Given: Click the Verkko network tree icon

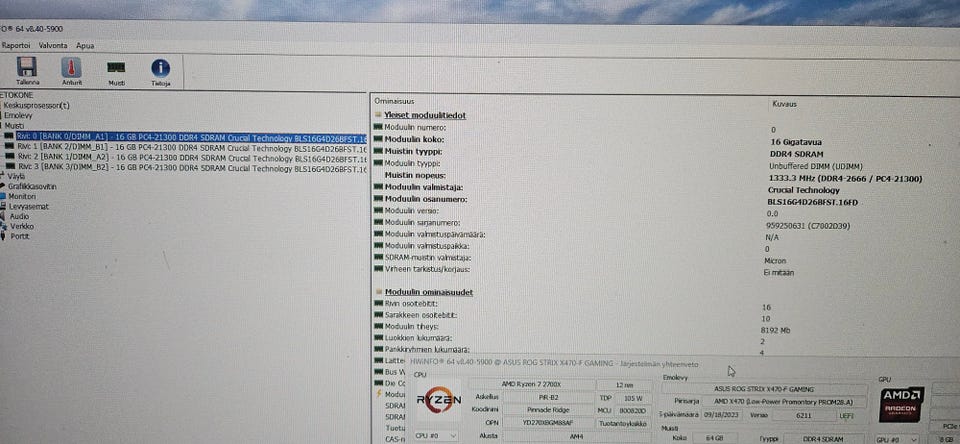Looking at the screenshot, I should tap(5, 226).
